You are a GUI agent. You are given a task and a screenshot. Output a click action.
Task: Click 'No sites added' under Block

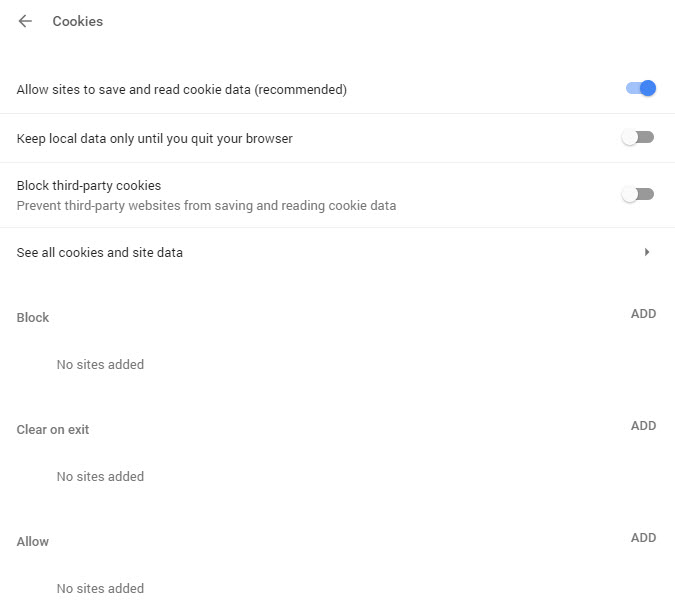(100, 365)
